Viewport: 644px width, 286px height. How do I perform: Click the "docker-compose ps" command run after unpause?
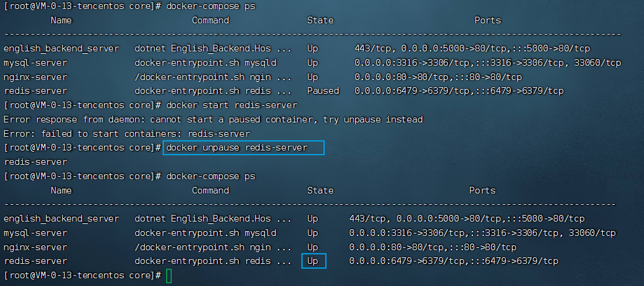pyautogui.click(x=210, y=176)
